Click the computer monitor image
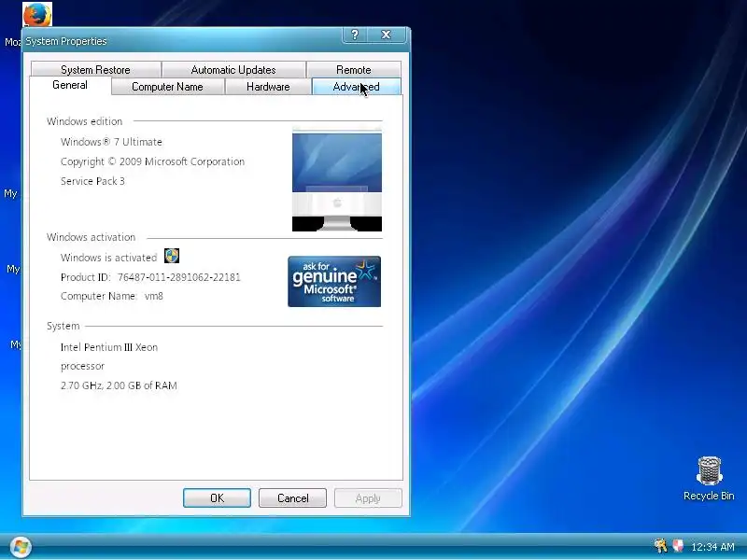 pos(337,180)
